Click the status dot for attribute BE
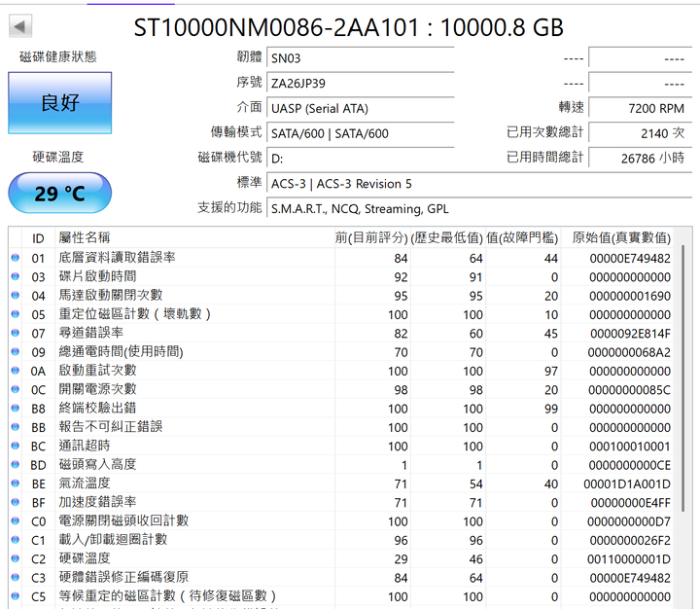Image resolution: width=700 pixels, height=609 pixels. (x=16, y=484)
